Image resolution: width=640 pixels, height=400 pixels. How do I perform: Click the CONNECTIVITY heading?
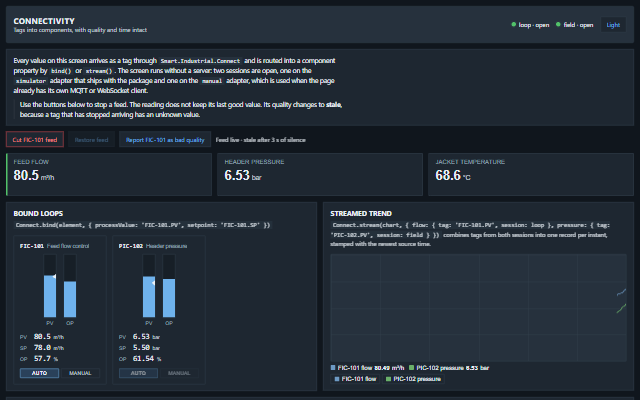(x=44, y=21)
